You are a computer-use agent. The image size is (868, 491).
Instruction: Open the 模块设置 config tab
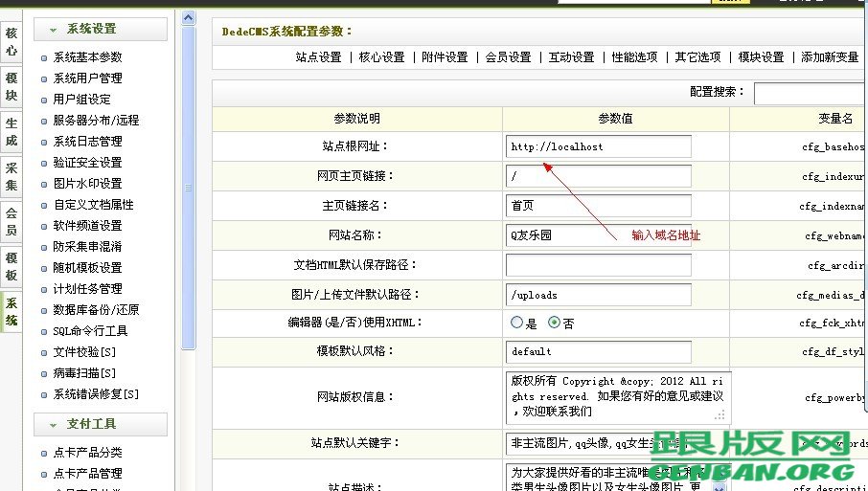point(761,57)
